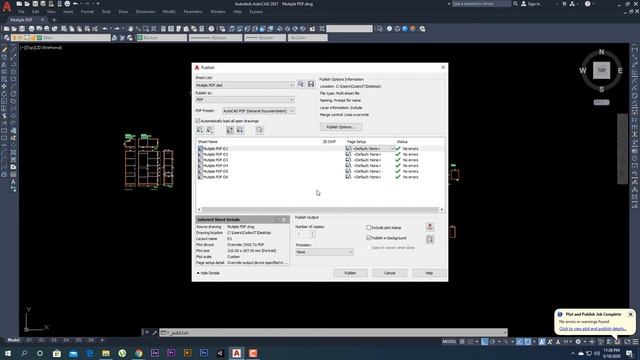
Task: Click the Publish Options button
Action: 341,127
